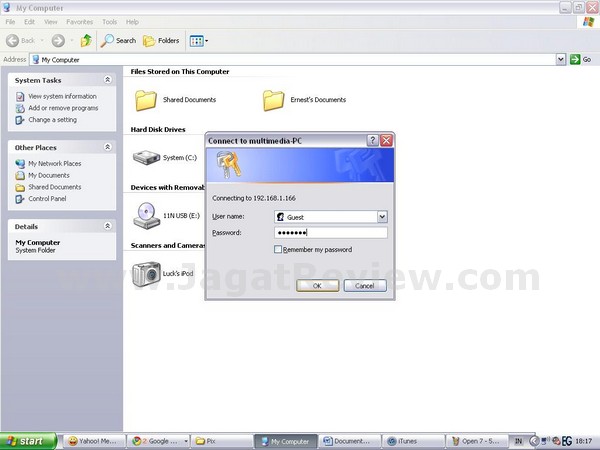The width and height of the screenshot is (600, 450).
Task: Expand the Address bar dropdown
Action: (561, 59)
